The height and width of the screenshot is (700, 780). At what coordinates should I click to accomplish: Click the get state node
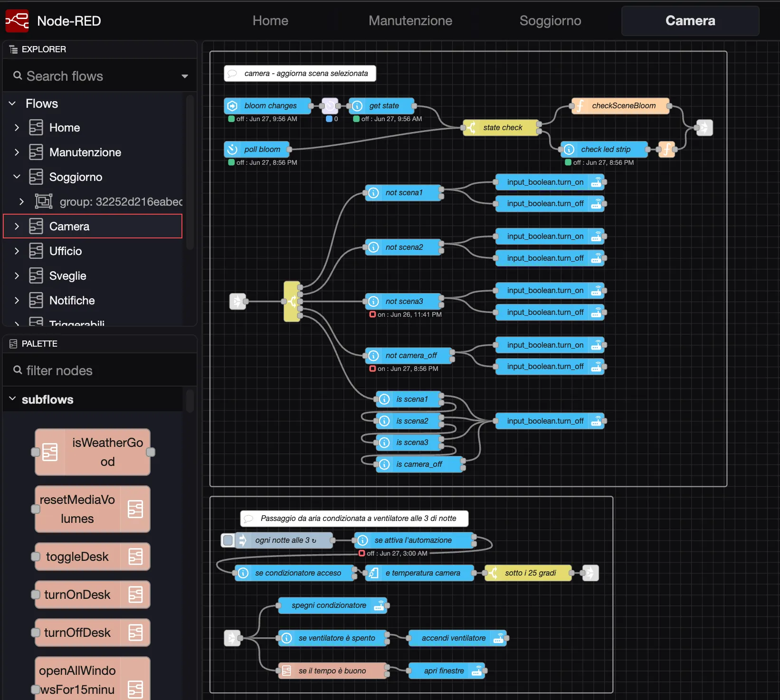coord(382,106)
